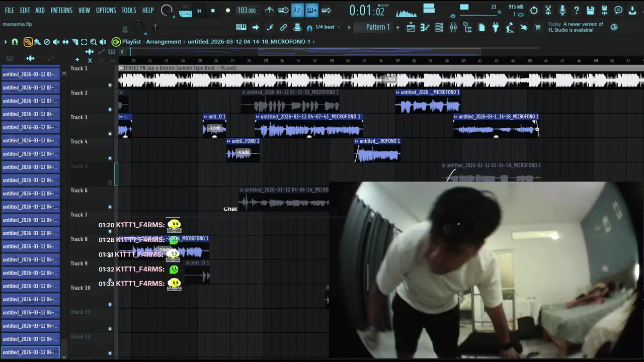Click the Playlist - Arrangement breadcrumb
The image size is (644, 362).
(x=151, y=42)
